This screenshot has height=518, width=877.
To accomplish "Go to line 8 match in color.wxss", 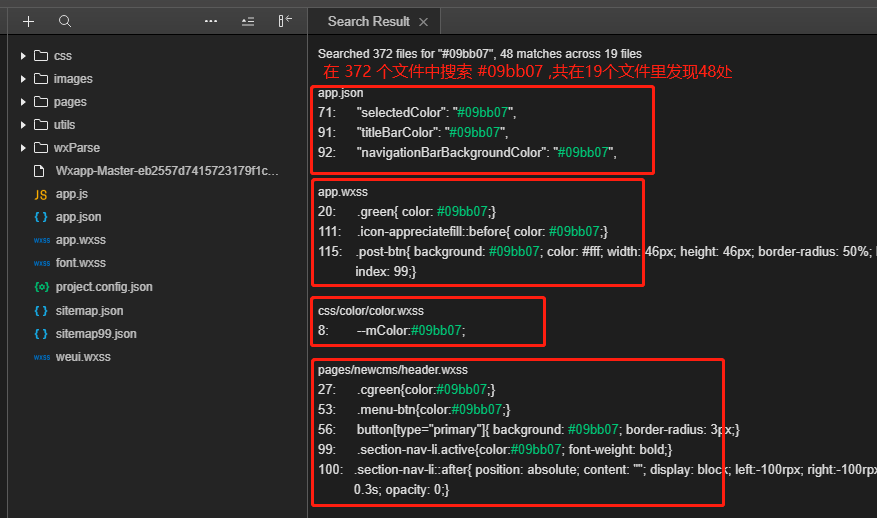I will tap(410, 330).
